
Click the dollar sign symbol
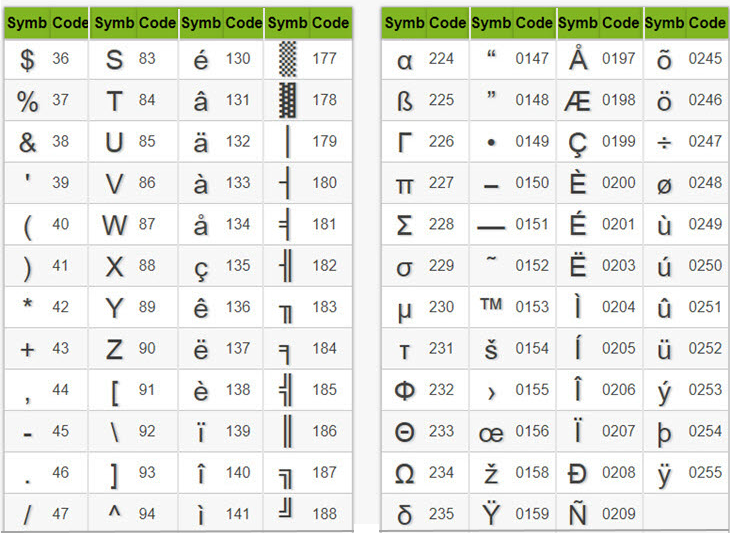click(27, 60)
